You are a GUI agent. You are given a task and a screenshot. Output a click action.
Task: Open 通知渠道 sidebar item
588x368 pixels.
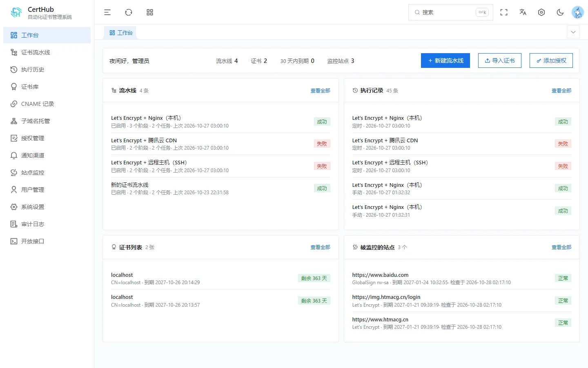[x=47, y=155]
